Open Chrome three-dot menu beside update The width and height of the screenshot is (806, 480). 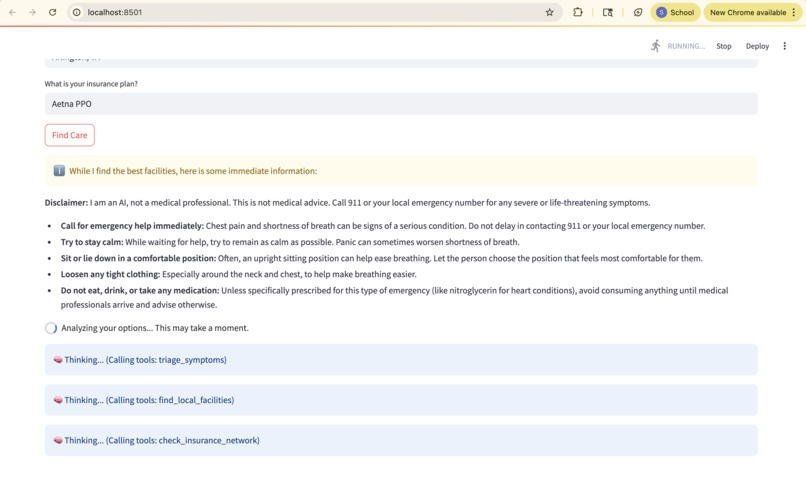pos(794,12)
